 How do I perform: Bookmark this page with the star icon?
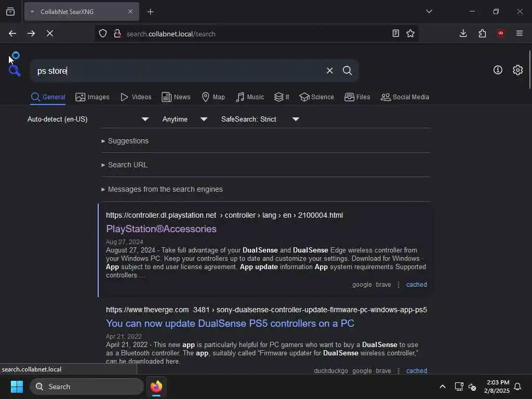(410, 33)
